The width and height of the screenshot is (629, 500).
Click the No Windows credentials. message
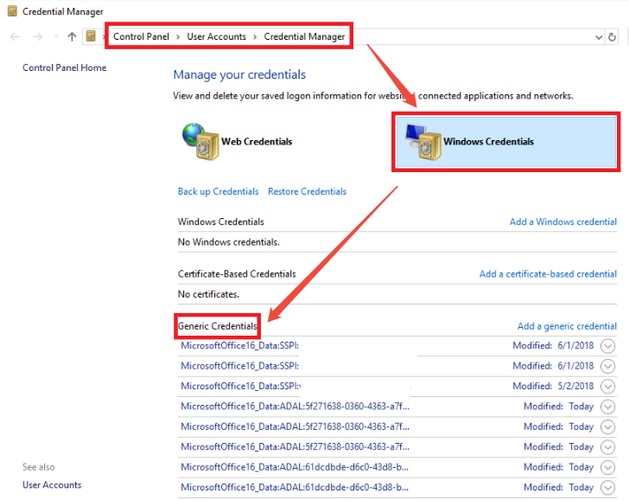(x=229, y=242)
